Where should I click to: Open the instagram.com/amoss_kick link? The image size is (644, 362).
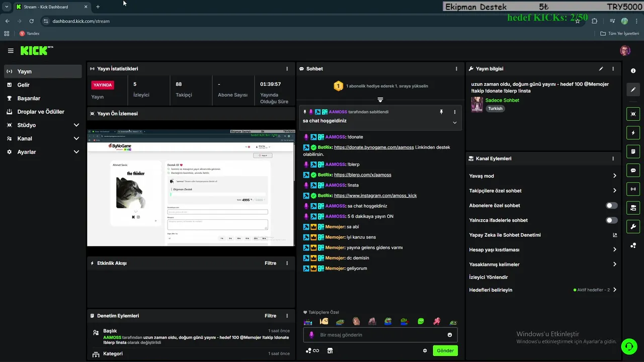pyautogui.click(x=375, y=196)
